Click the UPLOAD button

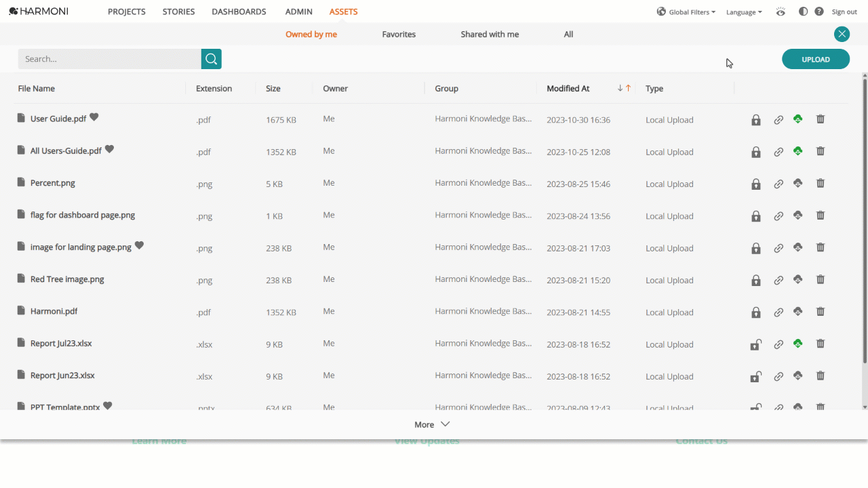click(x=816, y=59)
